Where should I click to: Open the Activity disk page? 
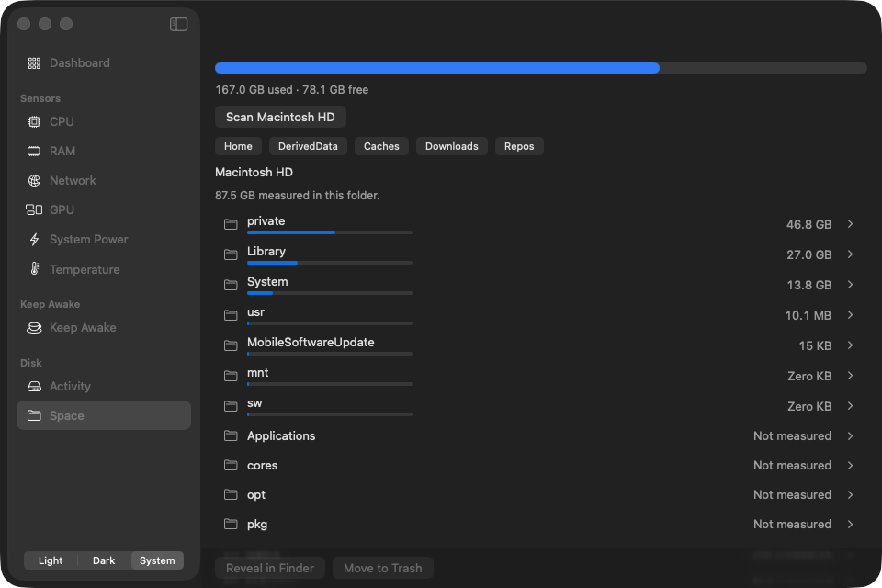point(104,387)
